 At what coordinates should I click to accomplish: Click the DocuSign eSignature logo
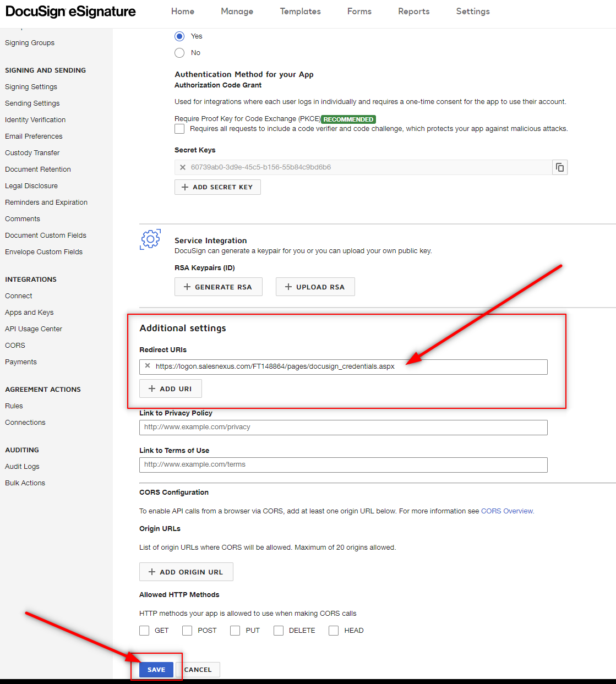(70, 12)
